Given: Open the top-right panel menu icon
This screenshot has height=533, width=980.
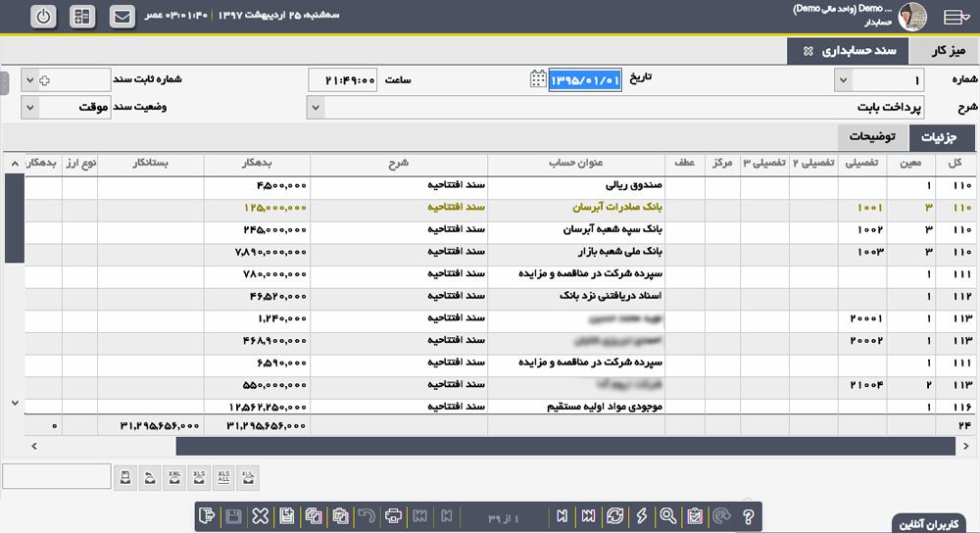Looking at the screenshot, I should tap(956, 17).
